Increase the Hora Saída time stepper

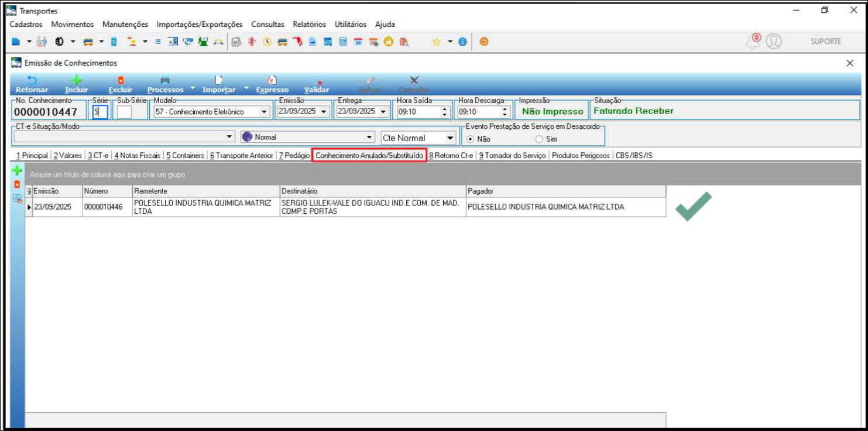click(x=445, y=109)
